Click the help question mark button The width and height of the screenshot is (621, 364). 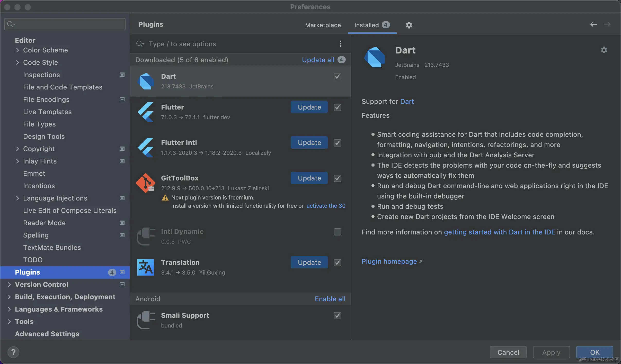(13, 352)
